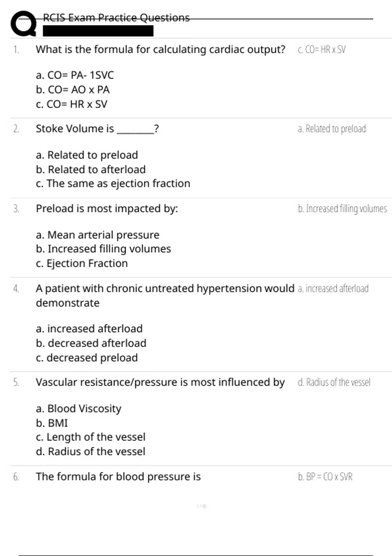Click b. decreased afterload option
This screenshot has height=556, width=392.
pyautogui.click(x=91, y=343)
